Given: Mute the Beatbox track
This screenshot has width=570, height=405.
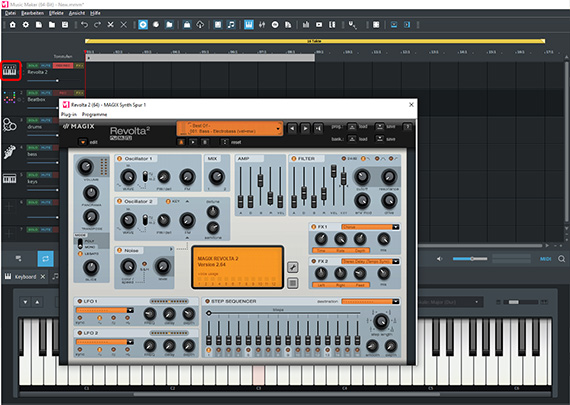Looking at the screenshot, I should (x=45, y=93).
